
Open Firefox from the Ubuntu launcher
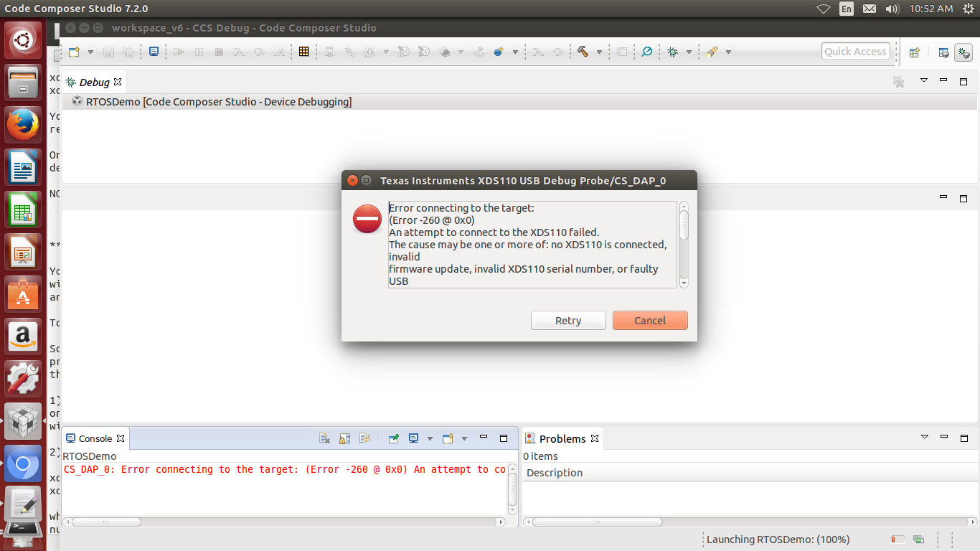(23, 125)
